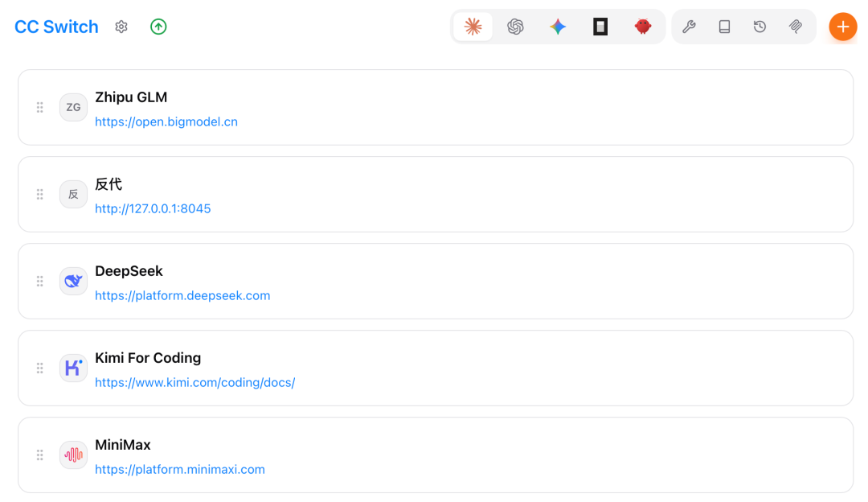
Task: Grab the Zhipu GLM drag handle
Action: click(40, 108)
